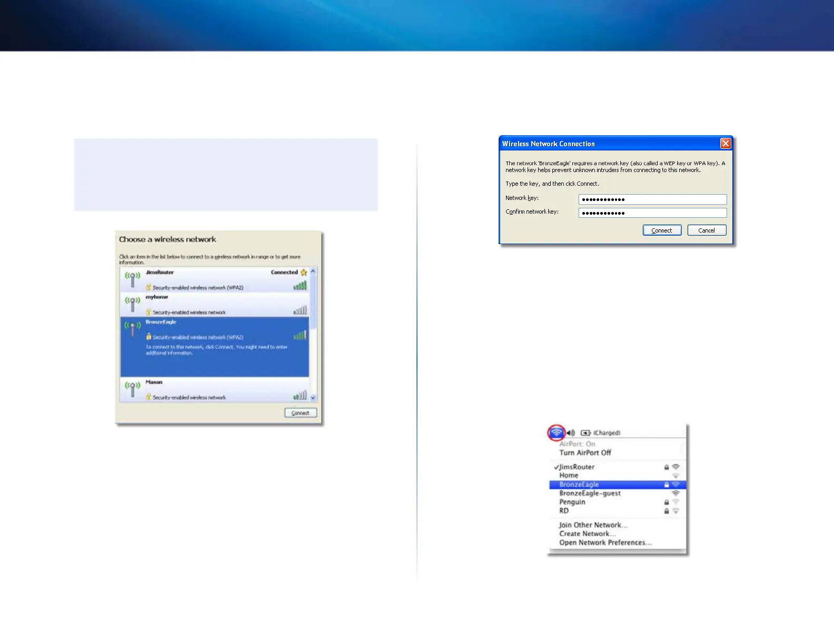Click the padlock icon on BronzeEagle Windows row
Image resolution: width=834 pixels, height=644 pixels.
point(148,337)
